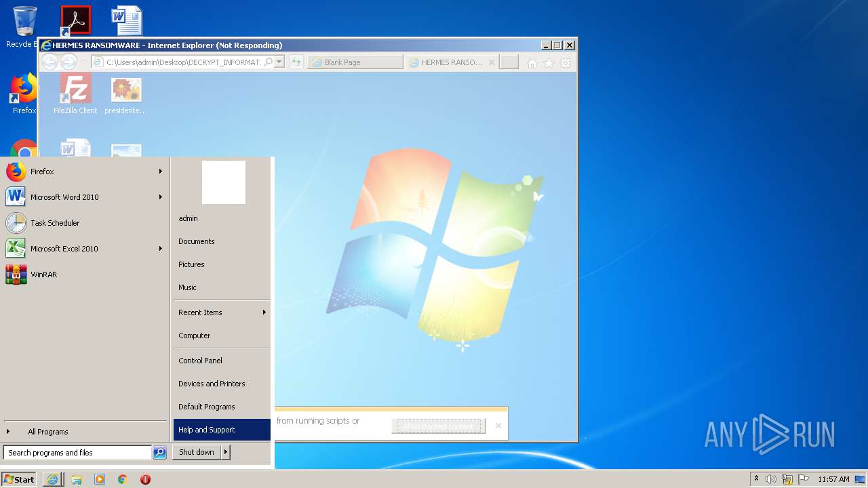
Task: Open Windows Media Player taskbar icon
Action: [x=100, y=479]
